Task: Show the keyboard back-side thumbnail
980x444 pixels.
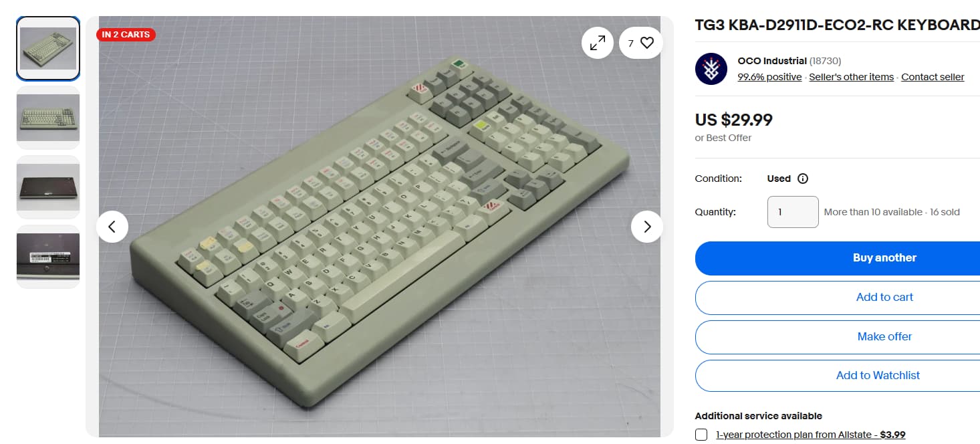Action: pos(48,187)
